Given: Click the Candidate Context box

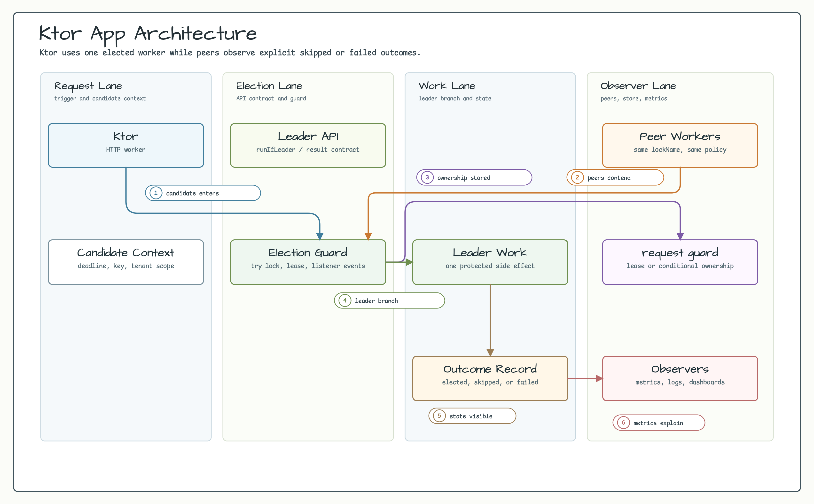Looking at the screenshot, I should tap(126, 262).
